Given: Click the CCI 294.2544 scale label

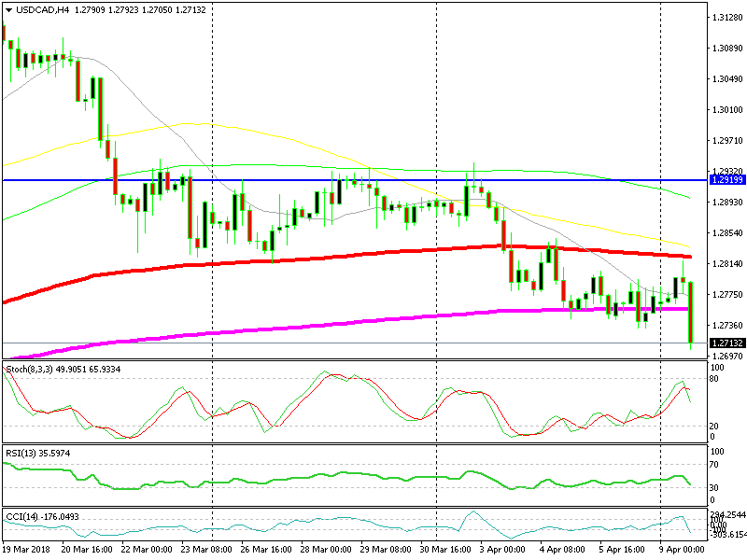Looking at the screenshot, I should 728,515.
